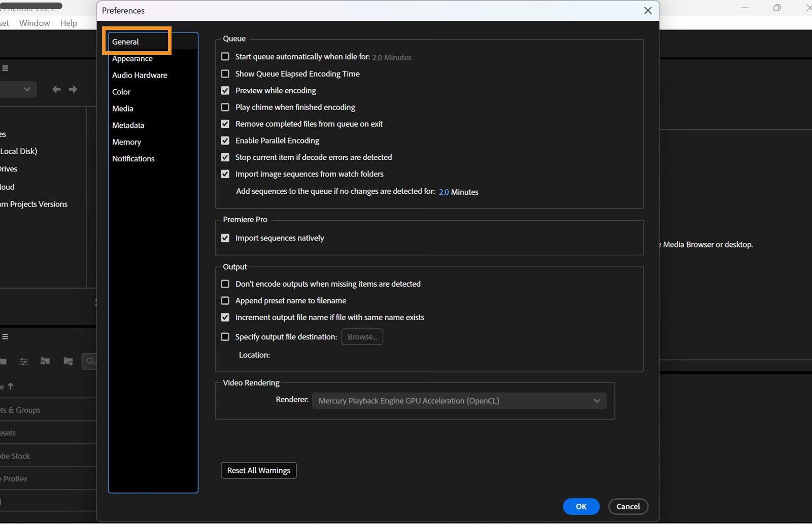Image resolution: width=812 pixels, height=524 pixels.
Task: Open the Media Browser panel menu
Action: click(x=5, y=67)
